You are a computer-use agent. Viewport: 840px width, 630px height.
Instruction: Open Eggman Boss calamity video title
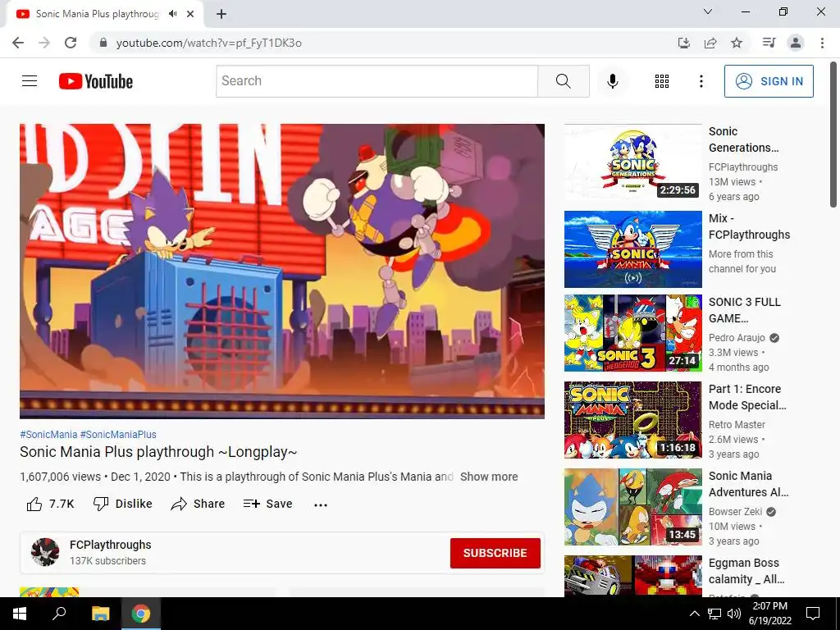pos(746,571)
